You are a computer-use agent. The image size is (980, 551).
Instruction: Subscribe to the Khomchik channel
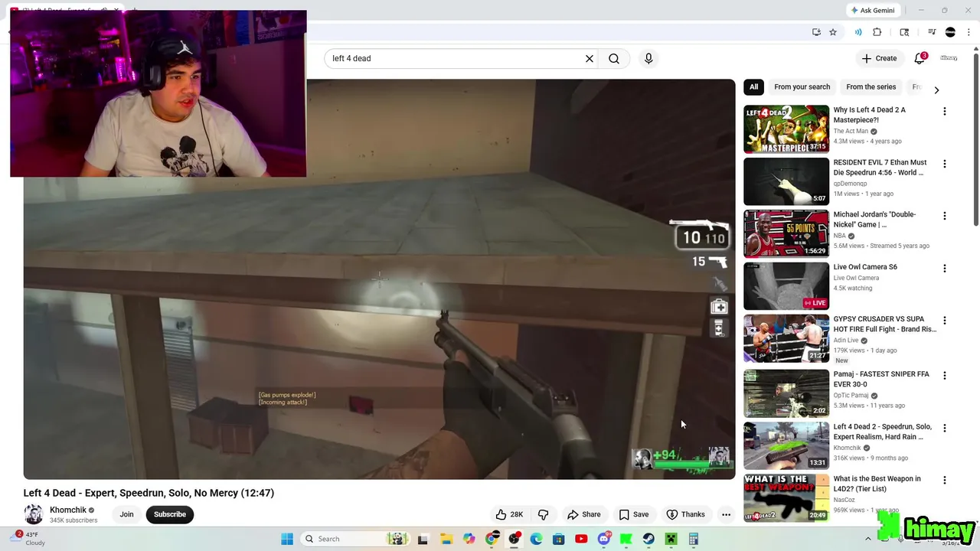(170, 514)
